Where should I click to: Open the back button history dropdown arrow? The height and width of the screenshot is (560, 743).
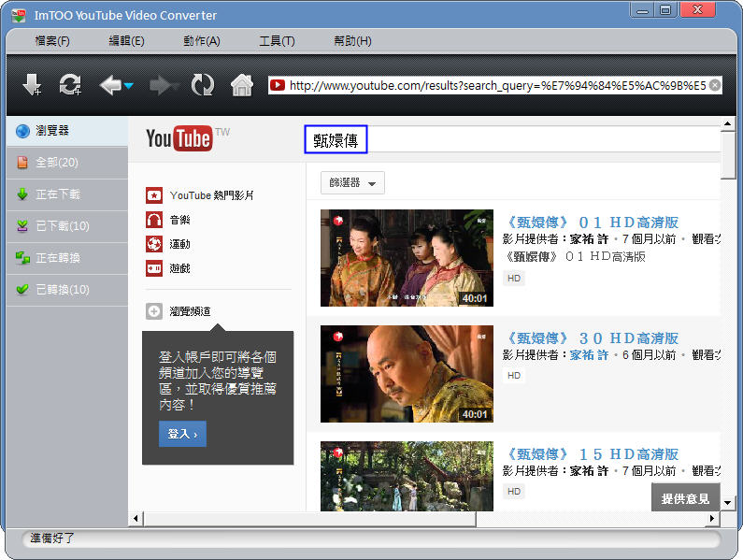point(129,87)
